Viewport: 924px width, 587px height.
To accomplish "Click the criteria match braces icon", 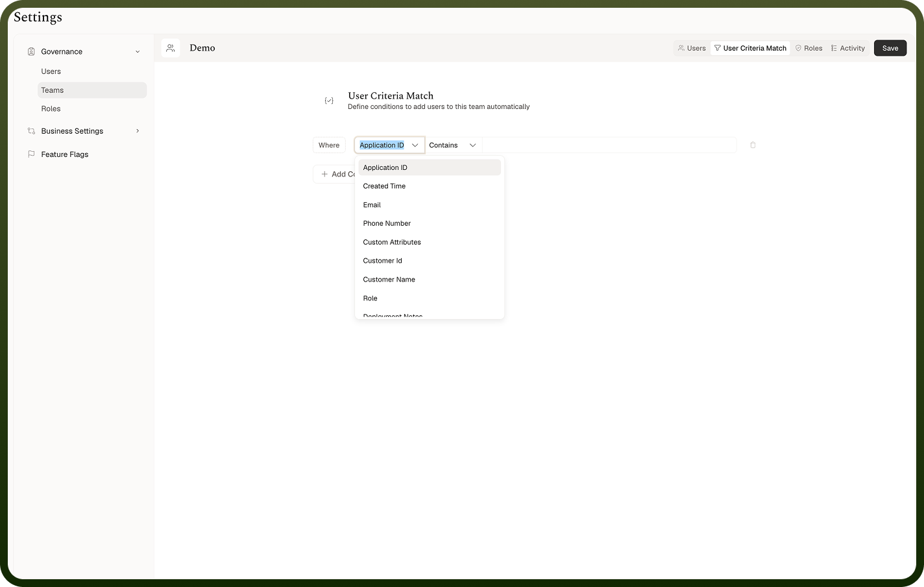I will tap(329, 101).
